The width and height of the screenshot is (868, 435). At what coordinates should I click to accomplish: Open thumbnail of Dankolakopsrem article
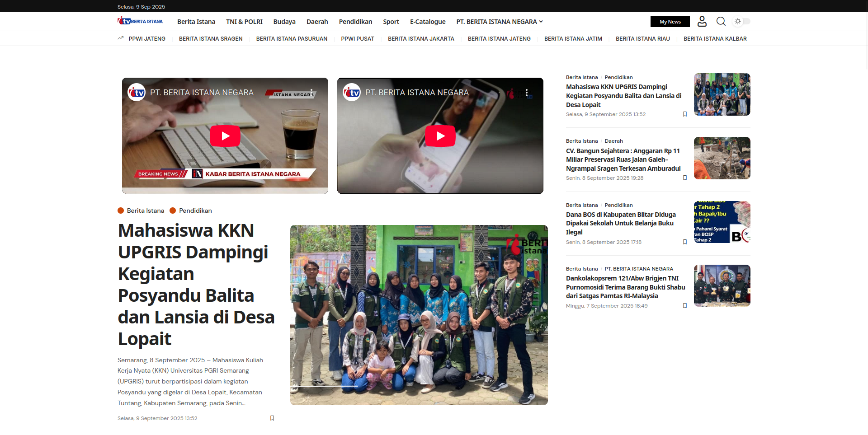(x=722, y=286)
